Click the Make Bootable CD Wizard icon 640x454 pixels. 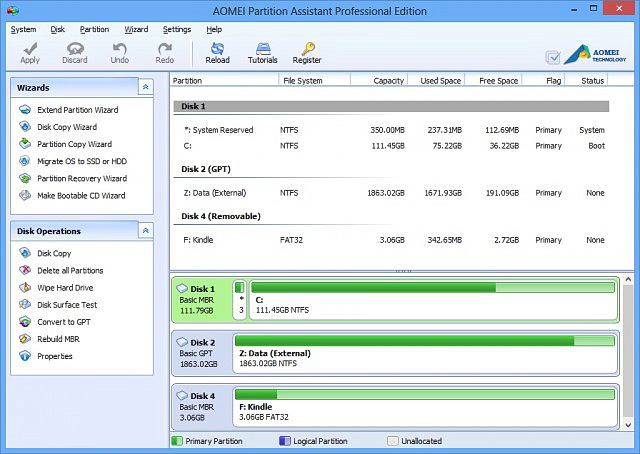click(x=25, y=195)
